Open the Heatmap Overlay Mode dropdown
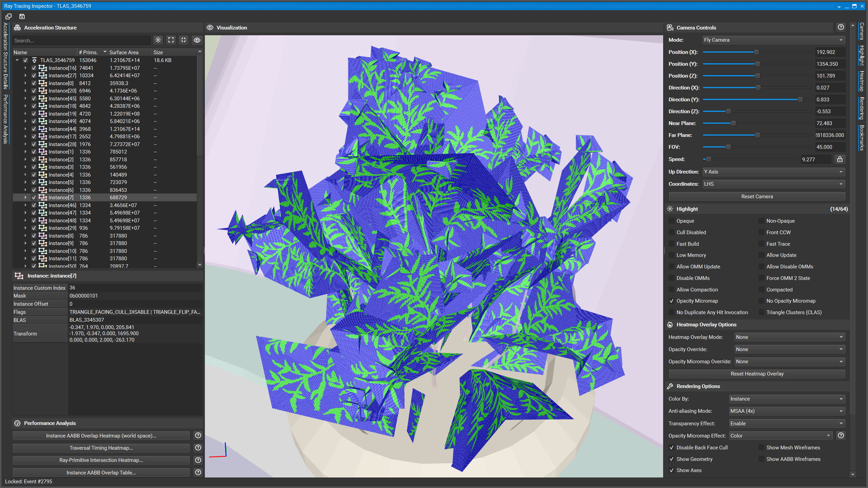Image resolution: width=868 pixels, height=488 pixels. coord(789,337)
